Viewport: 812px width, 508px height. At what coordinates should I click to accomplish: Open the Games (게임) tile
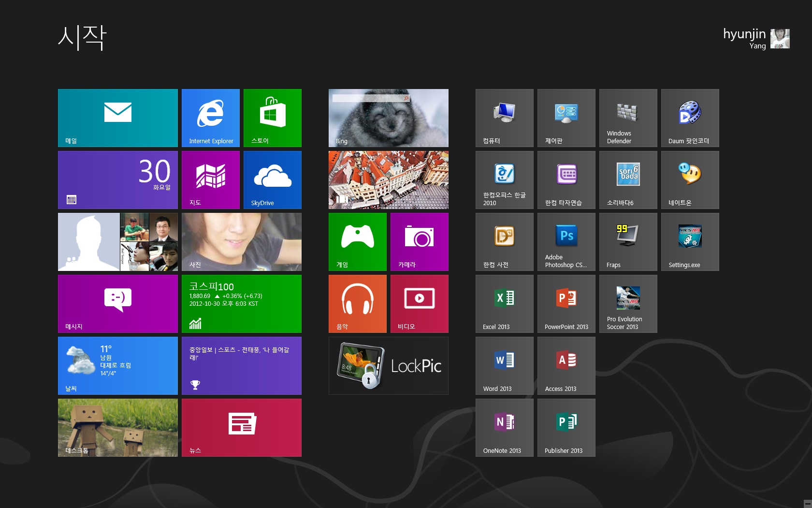click(358, 242)
